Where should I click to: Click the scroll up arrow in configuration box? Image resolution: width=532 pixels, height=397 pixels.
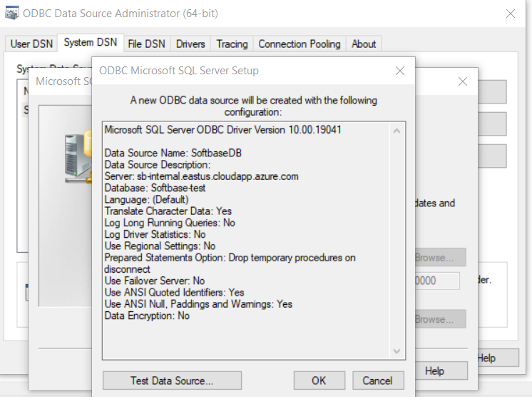[x=397, y=131]
